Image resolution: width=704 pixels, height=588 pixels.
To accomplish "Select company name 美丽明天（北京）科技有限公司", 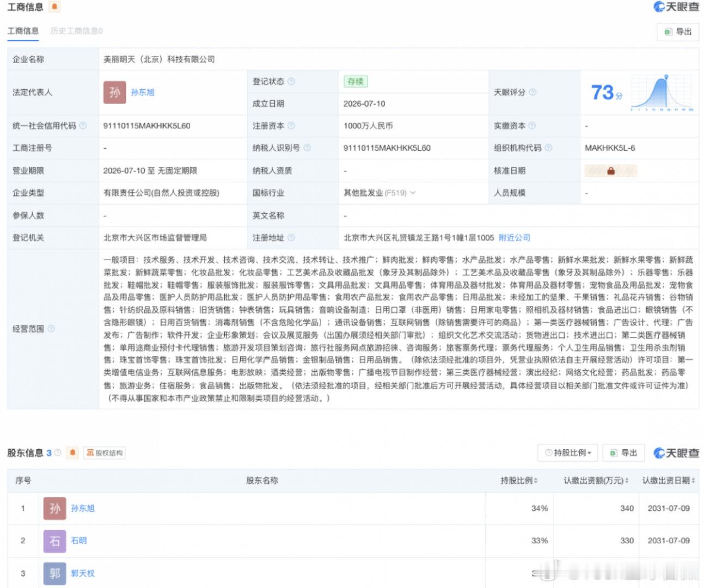I will (x=159, y=59).
